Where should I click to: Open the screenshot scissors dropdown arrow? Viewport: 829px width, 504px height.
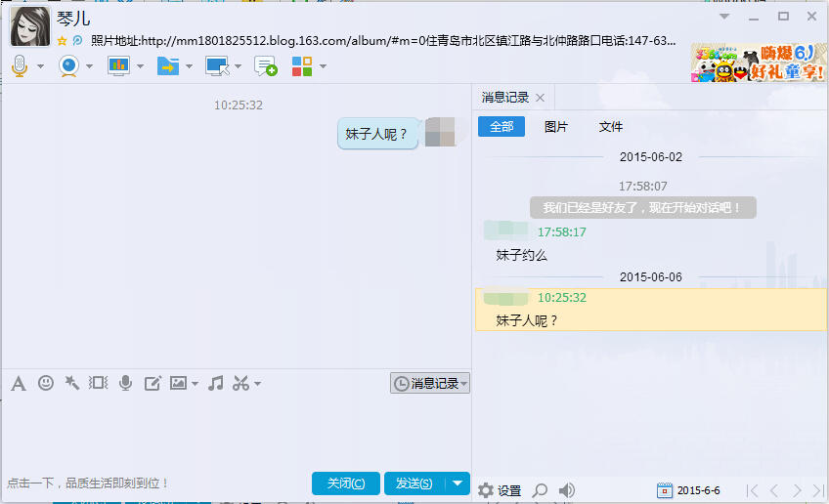click(258, 384)
